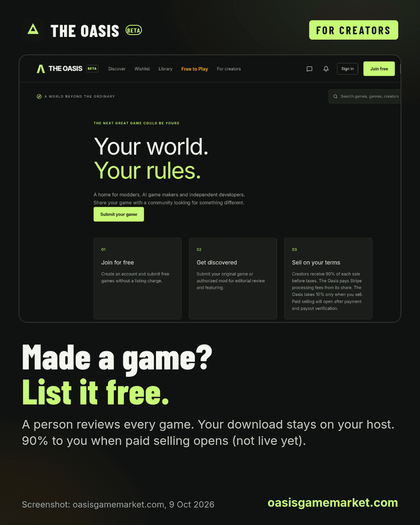Screen dimensions: 420x525
Task: Select the Get discovered card
Action: coord(233,279)
